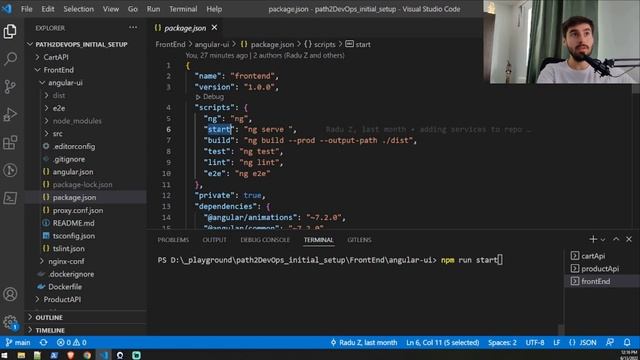Click Ln 6, Col 11 cursor position
This screenshot has width=640, height=360.
coord(442,342)
